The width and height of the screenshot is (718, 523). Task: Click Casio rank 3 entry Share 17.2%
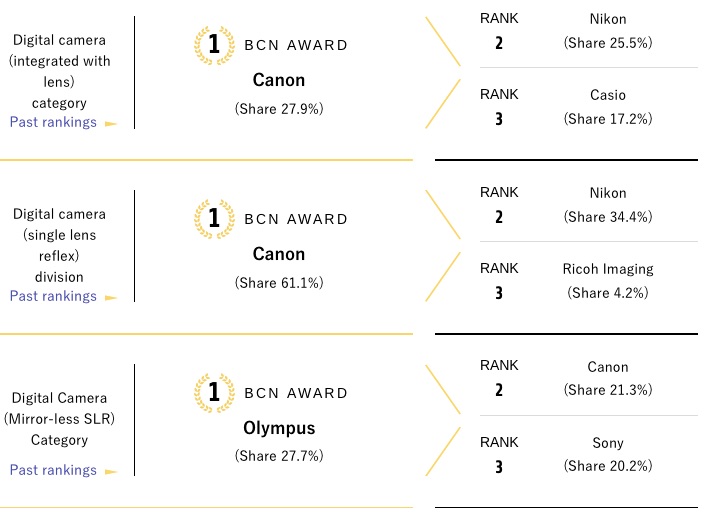click(608, 107)
